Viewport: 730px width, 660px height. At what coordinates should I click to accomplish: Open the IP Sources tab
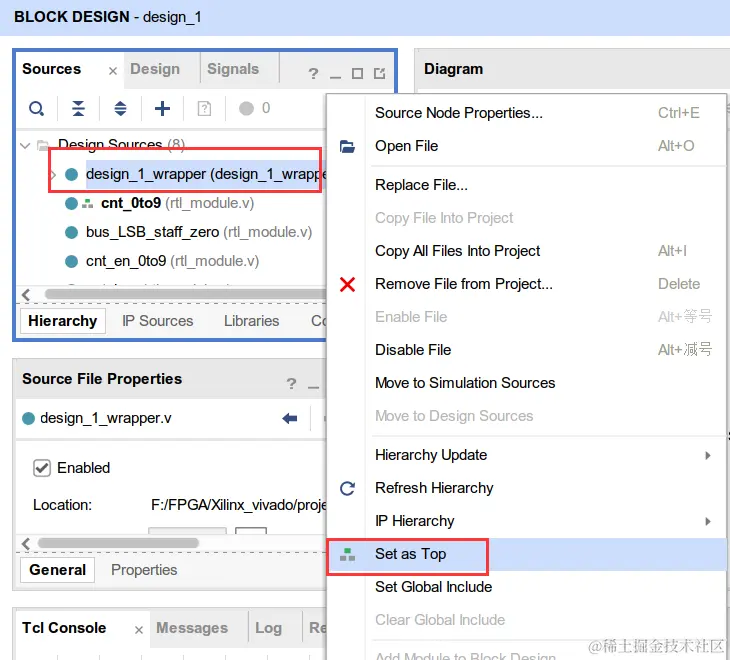coord(157,321)
